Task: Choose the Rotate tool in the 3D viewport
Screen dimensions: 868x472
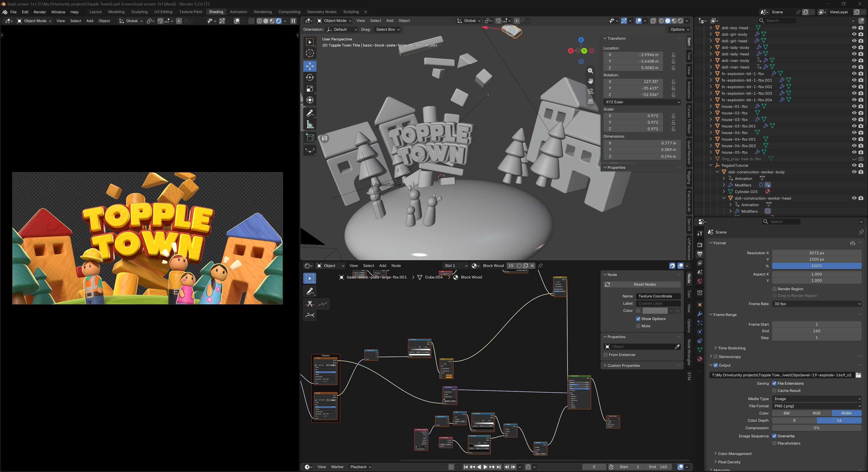Action: click(x=310, y=78)
